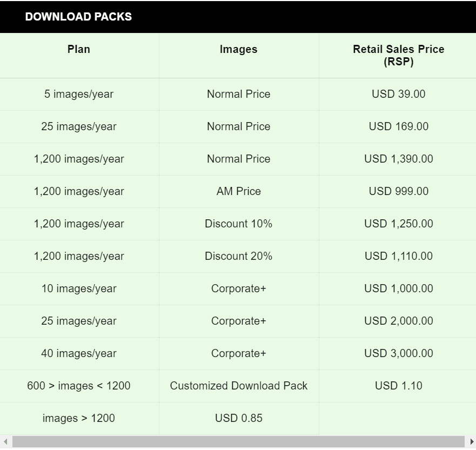Select the USD 3,000.00 price cell
Viewport: 476px width, 450px height.
pos(398,353)
